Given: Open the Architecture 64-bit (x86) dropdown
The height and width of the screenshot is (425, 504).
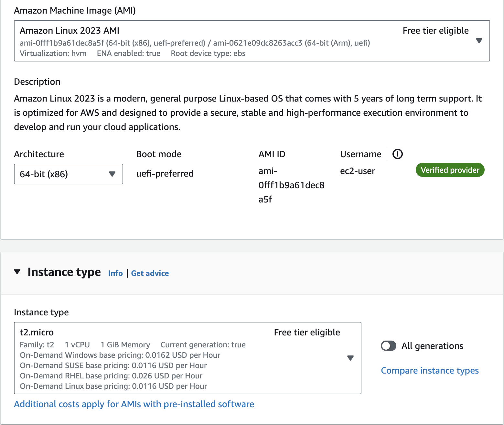Looking at the screenshot, I should (x=68, y=174).
